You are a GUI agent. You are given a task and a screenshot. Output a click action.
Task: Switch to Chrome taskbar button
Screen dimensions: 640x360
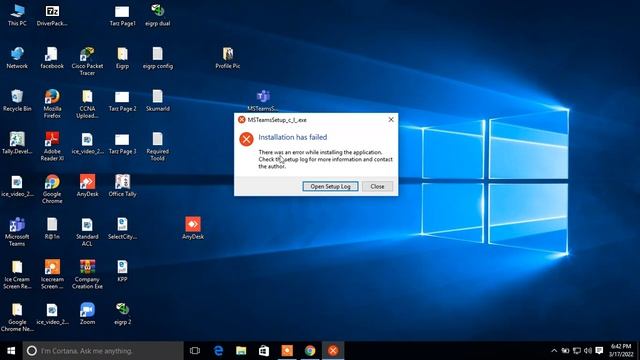click(x=310, y=351)
